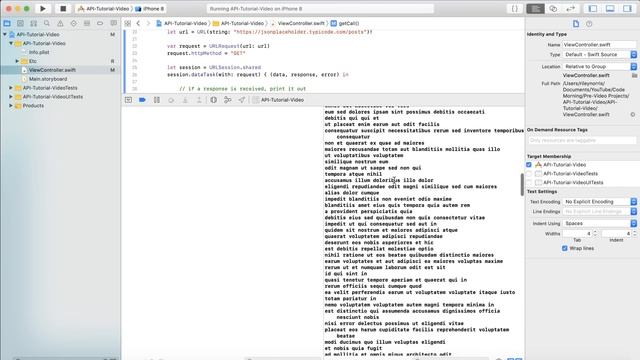Open the Line Endings dropdown

coord(600,212)
